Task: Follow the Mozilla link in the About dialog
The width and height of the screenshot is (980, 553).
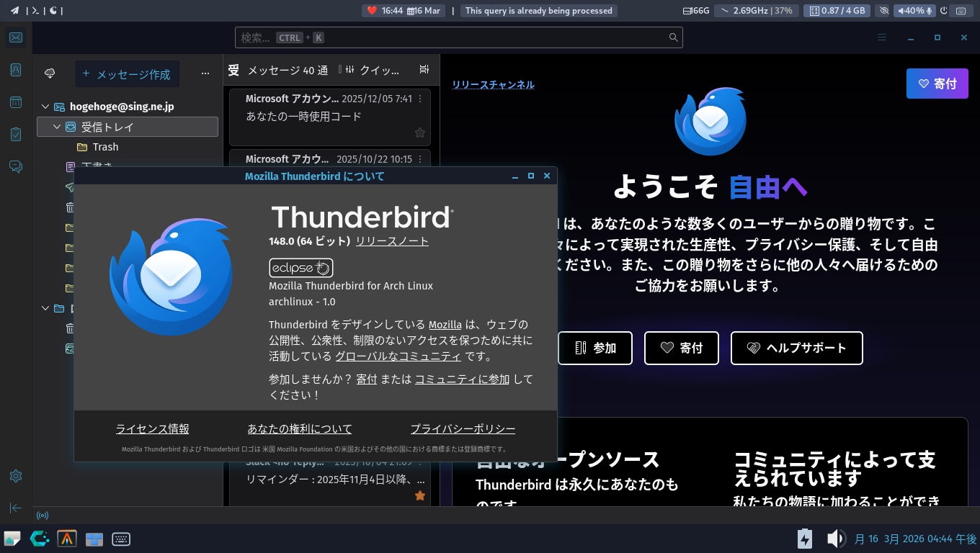Action: coord(445,324)
